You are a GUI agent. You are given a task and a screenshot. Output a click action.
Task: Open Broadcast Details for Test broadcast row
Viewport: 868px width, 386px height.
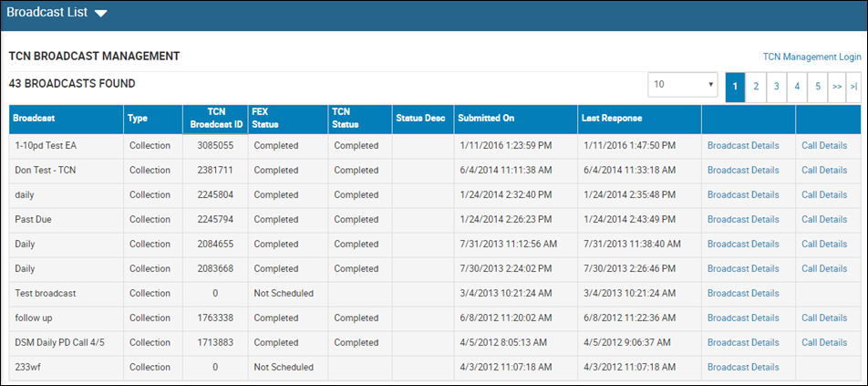[x=743, y=293]
